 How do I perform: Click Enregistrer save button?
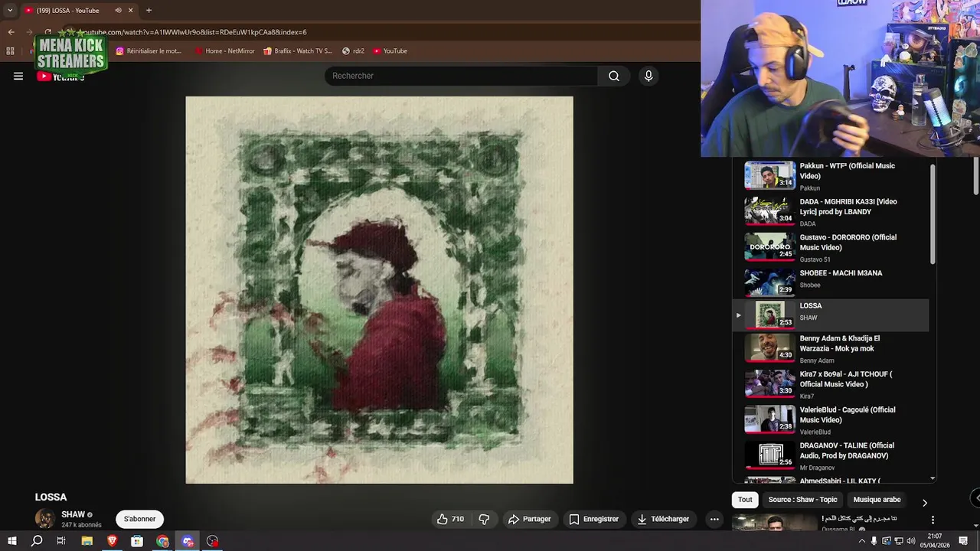tap(593, 519)
